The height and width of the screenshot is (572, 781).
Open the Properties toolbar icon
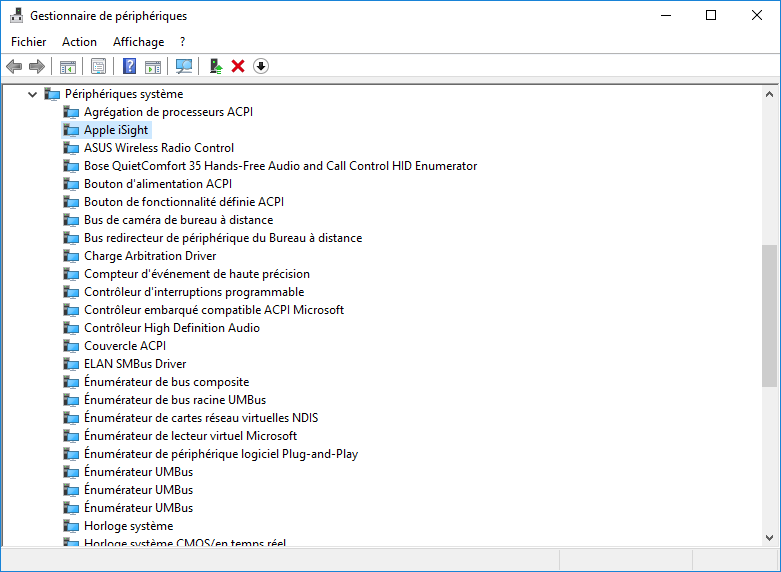(98, 66)
